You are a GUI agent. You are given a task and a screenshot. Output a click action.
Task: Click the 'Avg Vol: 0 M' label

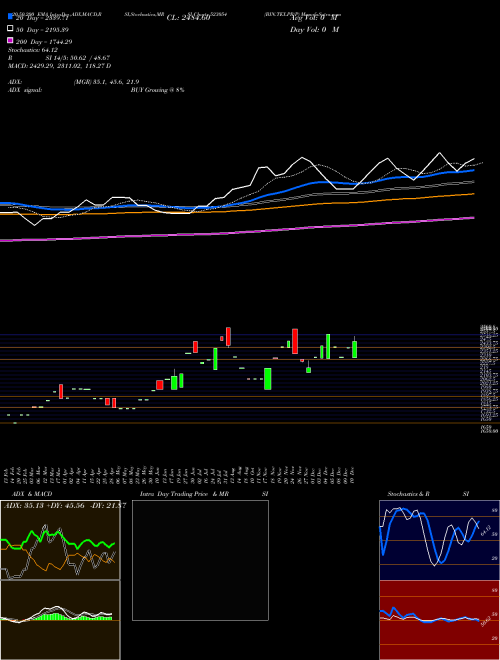(314, 18)
